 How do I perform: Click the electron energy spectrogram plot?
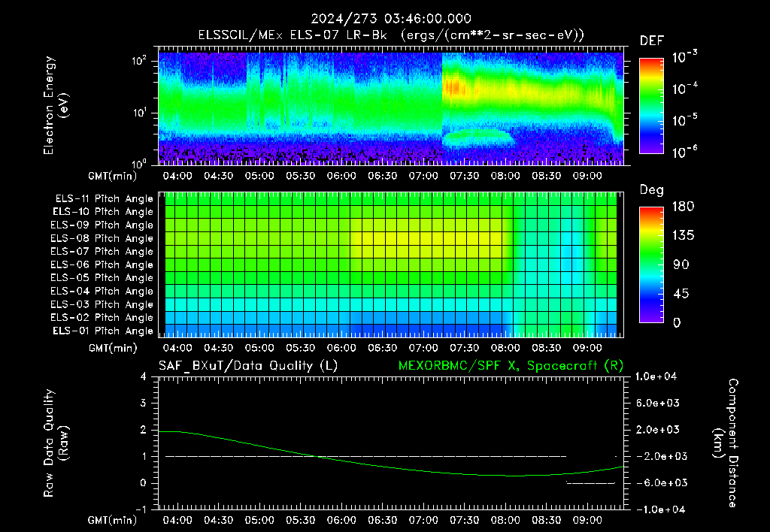(391, 106)
